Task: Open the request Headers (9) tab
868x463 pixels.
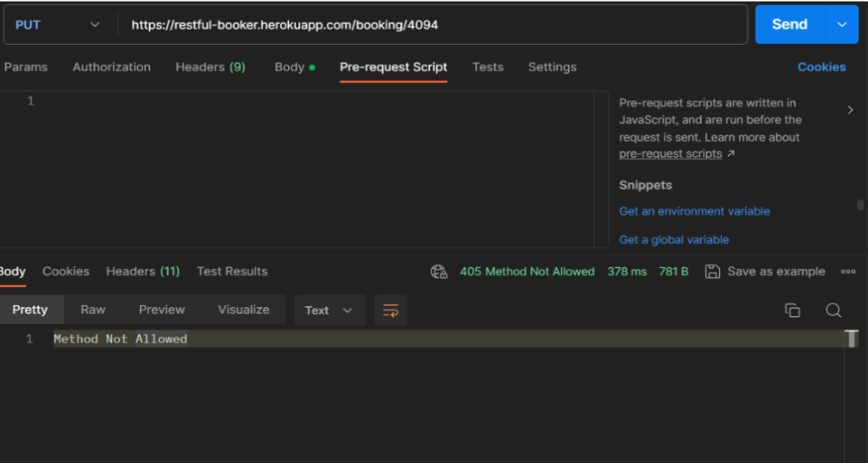Action: pyautogui.click(x=210, y=67)
